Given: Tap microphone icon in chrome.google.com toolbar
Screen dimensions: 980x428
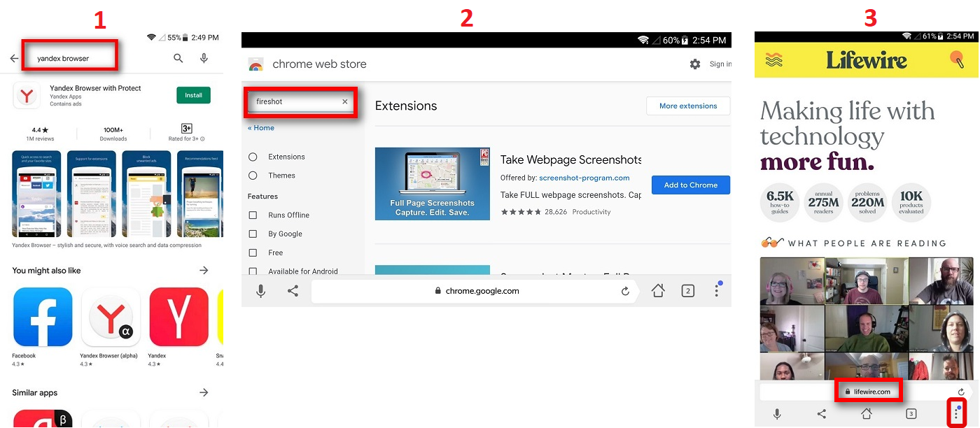Looking at the screenshot, I should click(260, 291).
